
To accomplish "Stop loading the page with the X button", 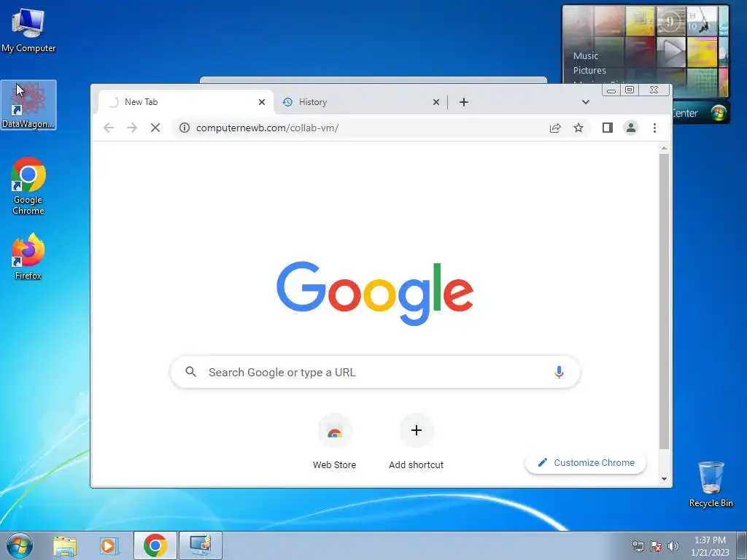I will click(x=155, y=128).
